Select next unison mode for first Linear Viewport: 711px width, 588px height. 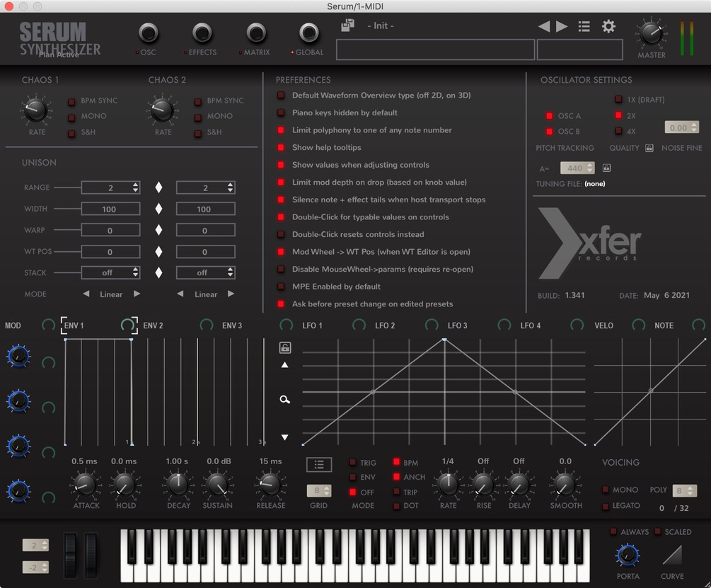click(137, 294)
